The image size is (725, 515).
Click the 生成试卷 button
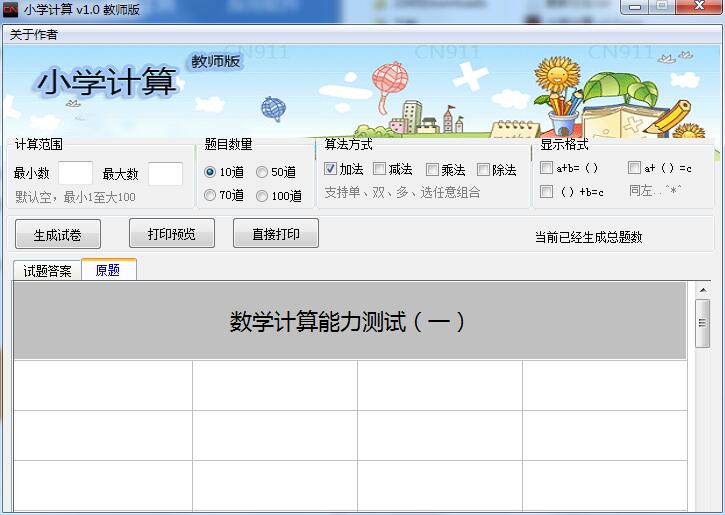tap(58, 234)
